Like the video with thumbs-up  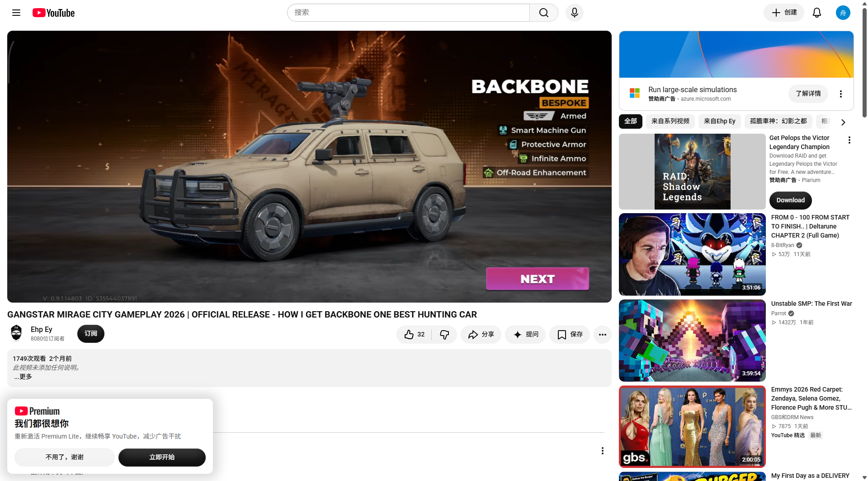[x=414, y=335]
